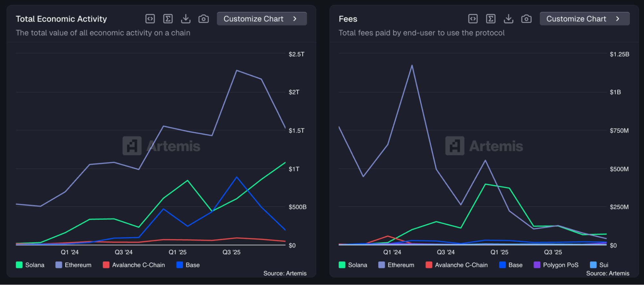Toggle Polygon PoS in Fees legend
644x285 pixels.
(x=556, y=265)
